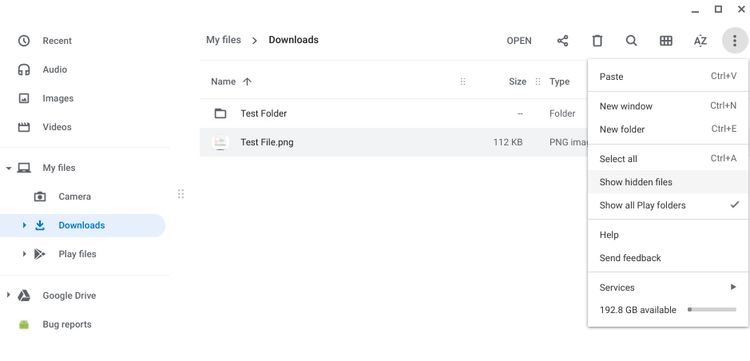Open search with the magnifier icon
This screenshot has height=361, width=750.
pyautogui.click(x=631, y=41)
